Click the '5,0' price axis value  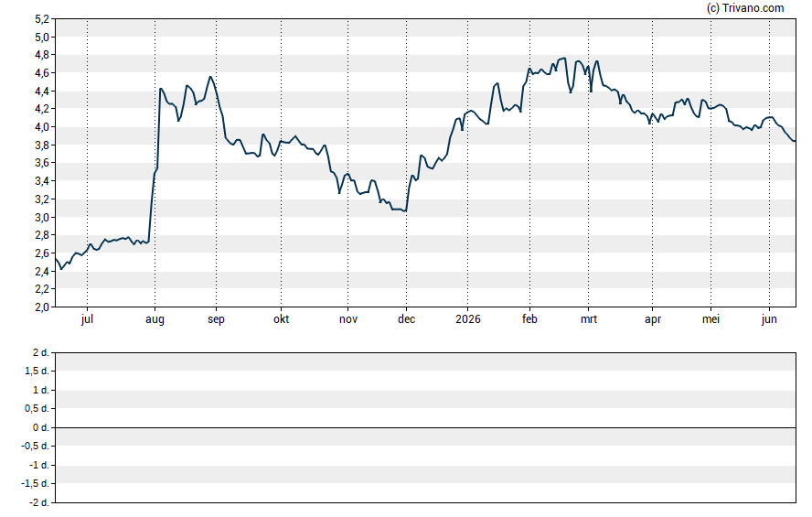click(x=42, y=38)
